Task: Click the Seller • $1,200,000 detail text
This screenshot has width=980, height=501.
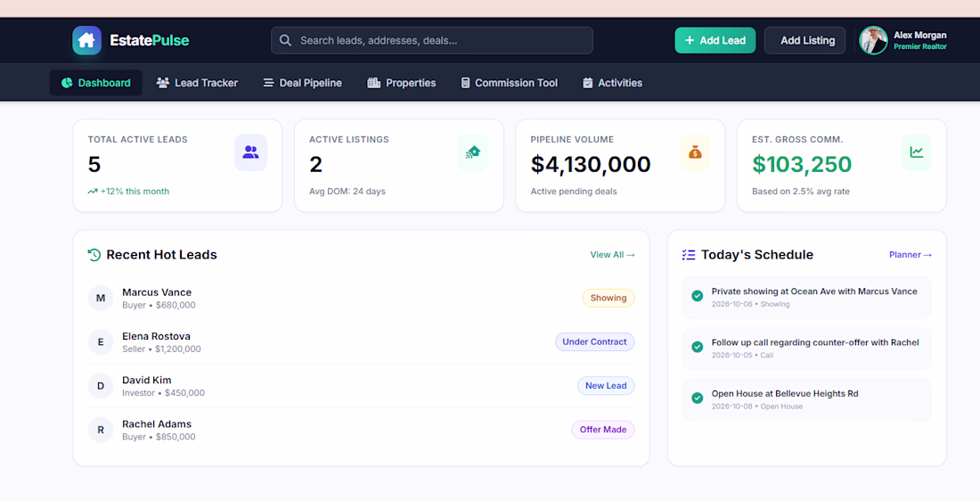Action: tap(162, 349)
